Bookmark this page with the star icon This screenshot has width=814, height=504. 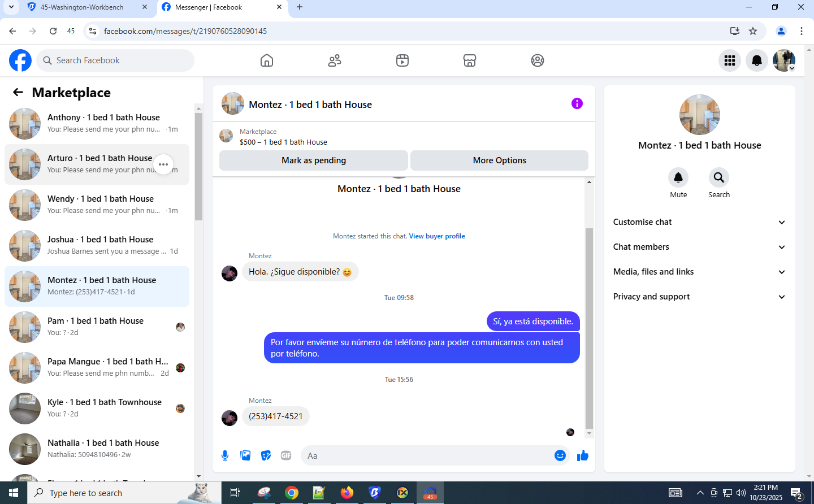click(753, 31)
